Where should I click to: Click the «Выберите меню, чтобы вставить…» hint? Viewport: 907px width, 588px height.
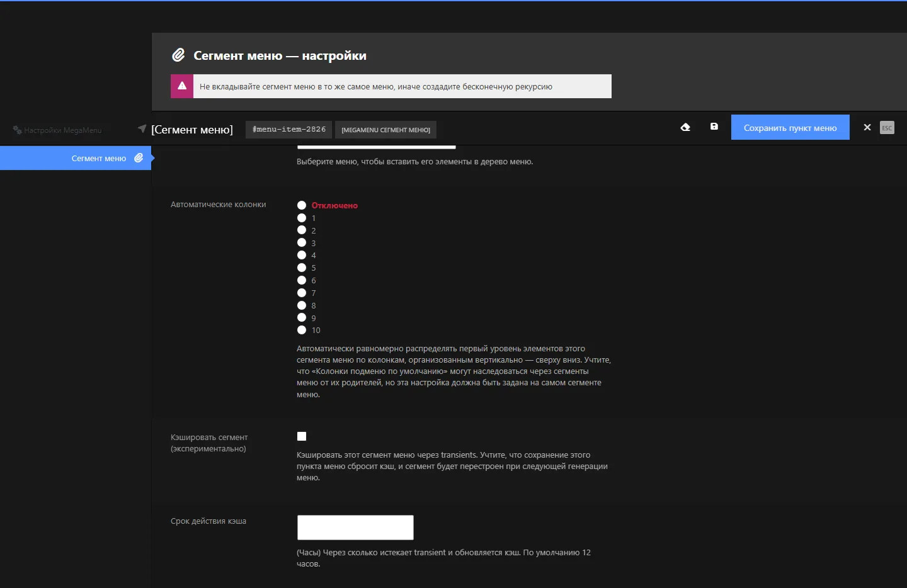point(415,162)
